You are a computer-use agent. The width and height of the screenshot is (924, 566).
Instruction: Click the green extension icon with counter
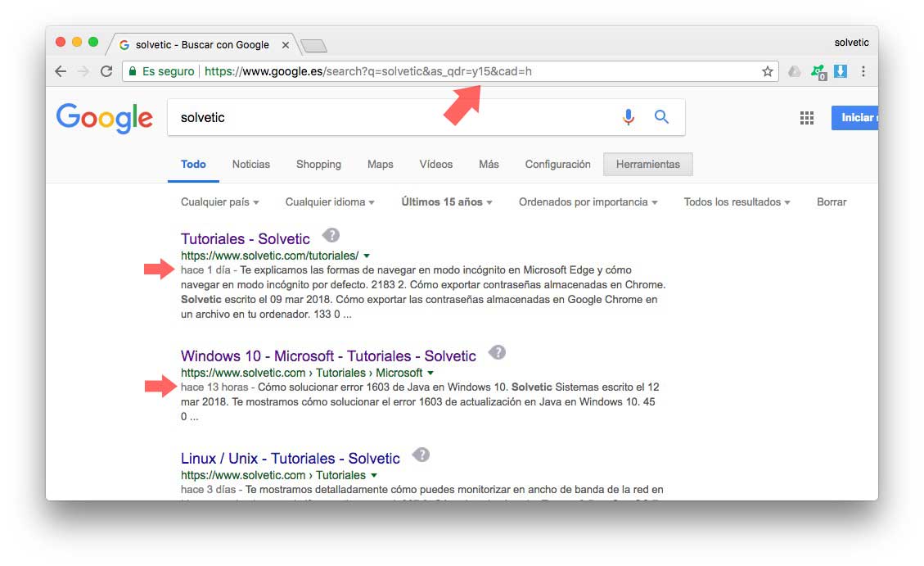click(x=818, y=72)
